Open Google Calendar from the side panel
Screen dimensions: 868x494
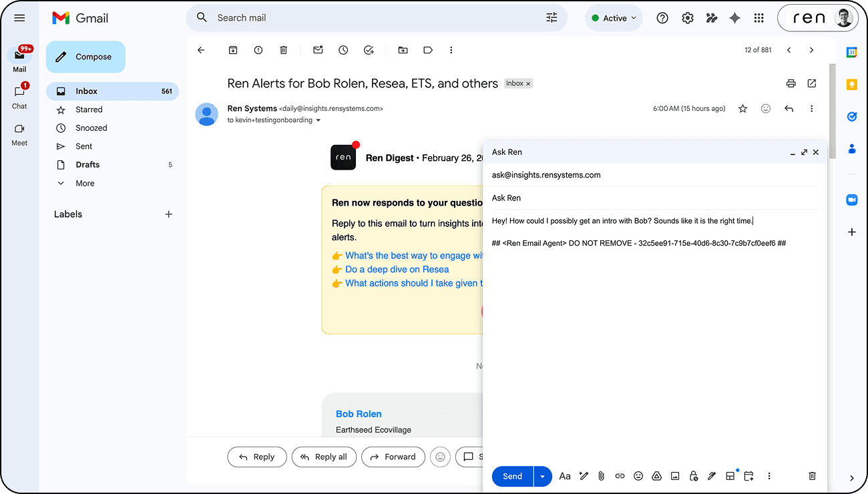point(851,50)
